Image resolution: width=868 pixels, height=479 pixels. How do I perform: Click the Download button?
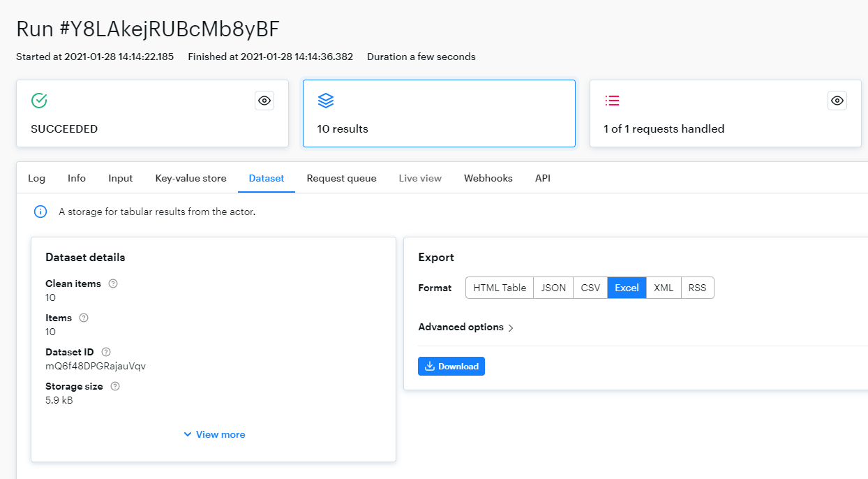point(451,366)
